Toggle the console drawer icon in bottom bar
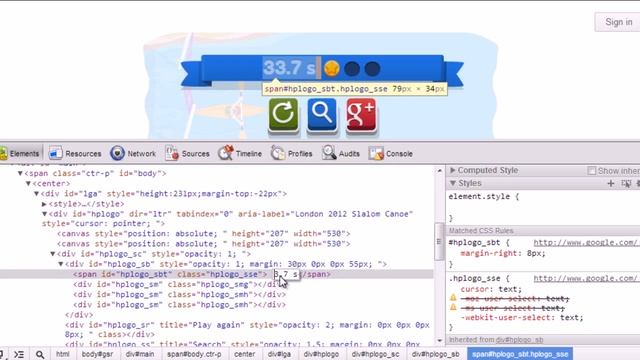640x360 pixels. point(19,354)
